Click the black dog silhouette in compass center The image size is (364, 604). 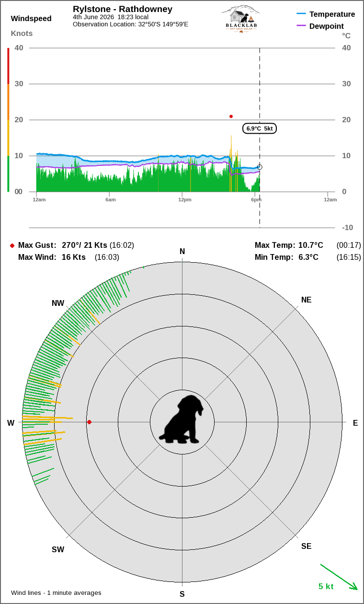click(x=182, y=419)
